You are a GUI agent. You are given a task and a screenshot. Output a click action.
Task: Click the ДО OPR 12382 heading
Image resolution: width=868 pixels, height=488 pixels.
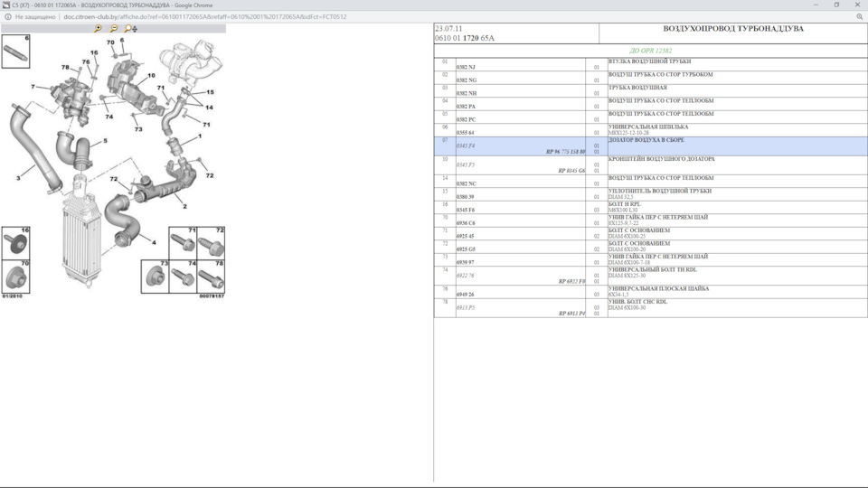650,51
